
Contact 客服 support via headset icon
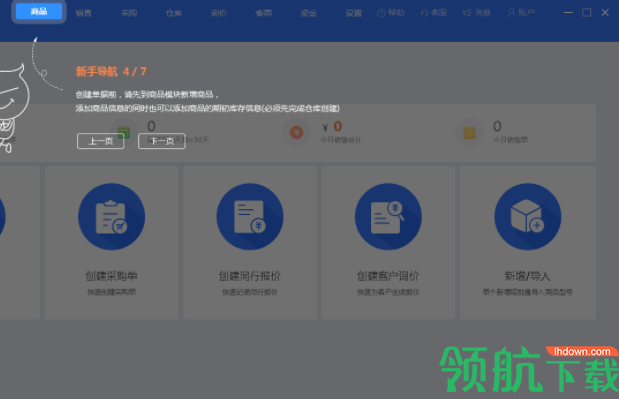click(x=434, y=13)
